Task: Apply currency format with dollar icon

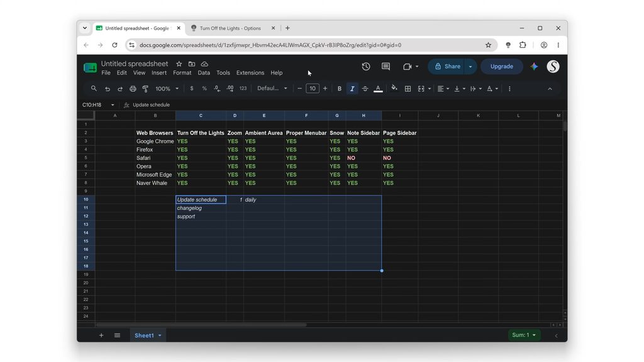Action: pos(191,89)
